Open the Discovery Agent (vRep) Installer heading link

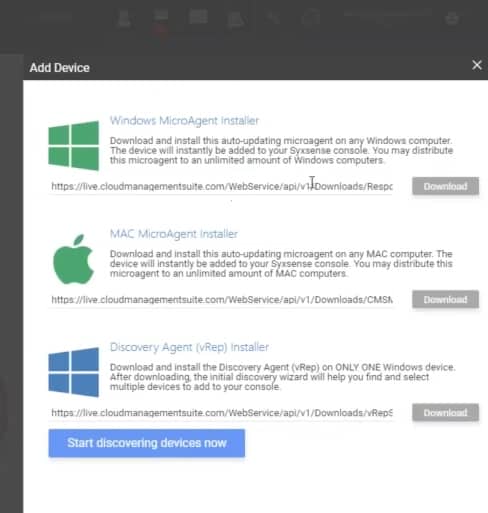click(x=189, y=347)
